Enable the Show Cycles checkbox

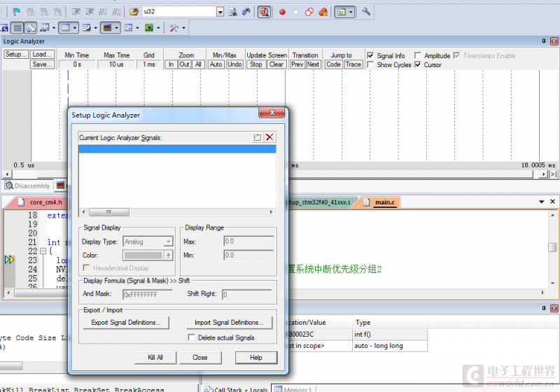[370, 64]
